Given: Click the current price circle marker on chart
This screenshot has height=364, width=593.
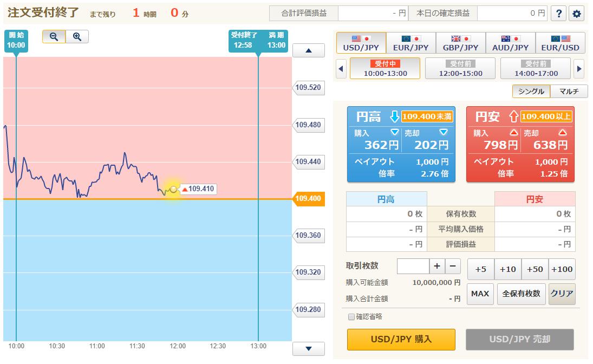Looking at the screenshot, I should pos(173,189).
